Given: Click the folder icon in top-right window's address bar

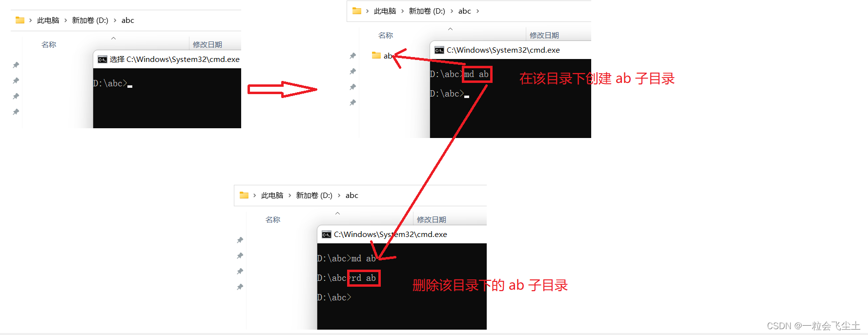Looking at the screenshot, I should (x=357, y=11).
